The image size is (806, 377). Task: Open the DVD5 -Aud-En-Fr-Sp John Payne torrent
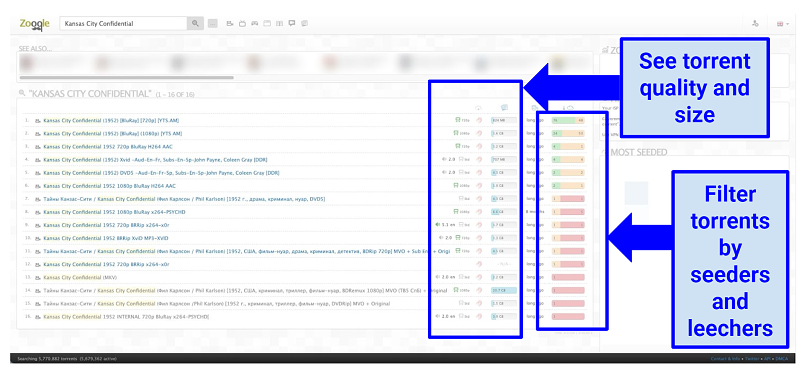click(161, 173)
